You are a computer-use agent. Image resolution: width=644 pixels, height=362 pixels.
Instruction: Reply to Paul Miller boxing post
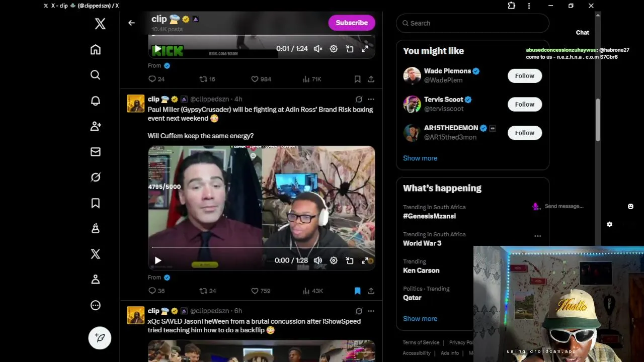(156, 291)
